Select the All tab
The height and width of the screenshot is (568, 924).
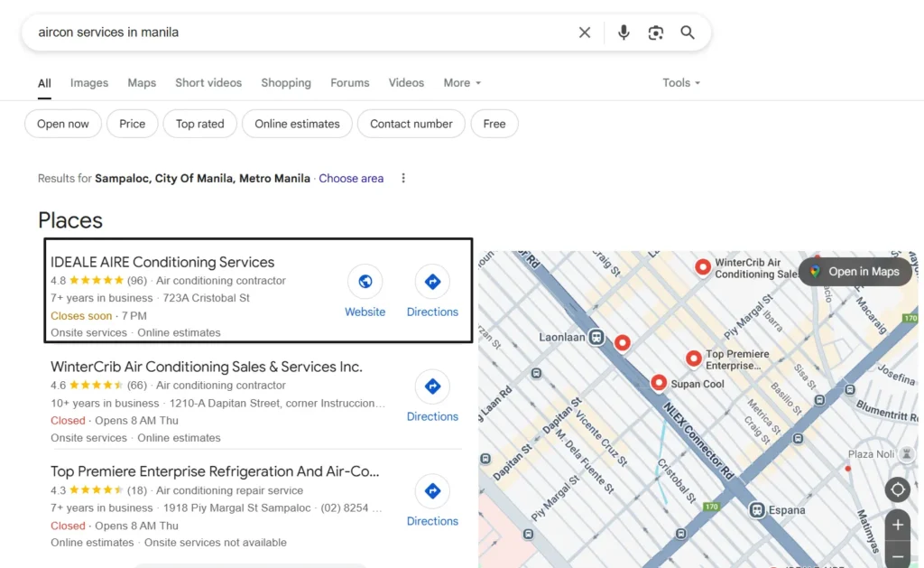coord(44,83)
